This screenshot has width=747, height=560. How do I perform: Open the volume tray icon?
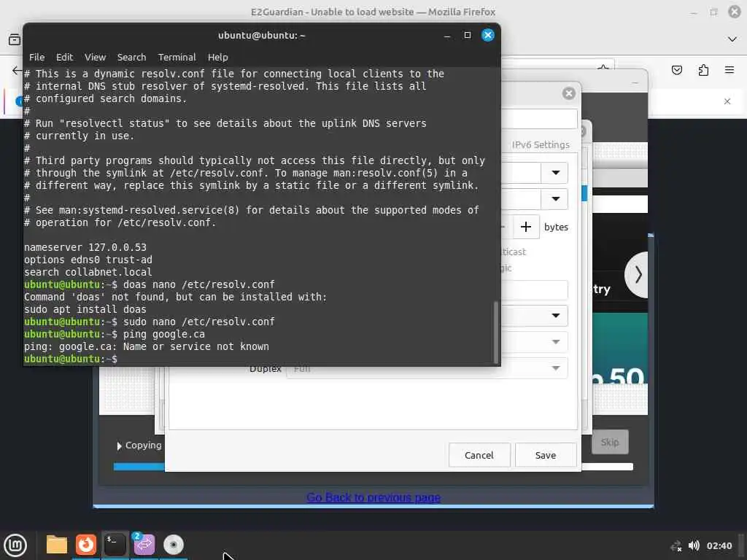point(694,545)
